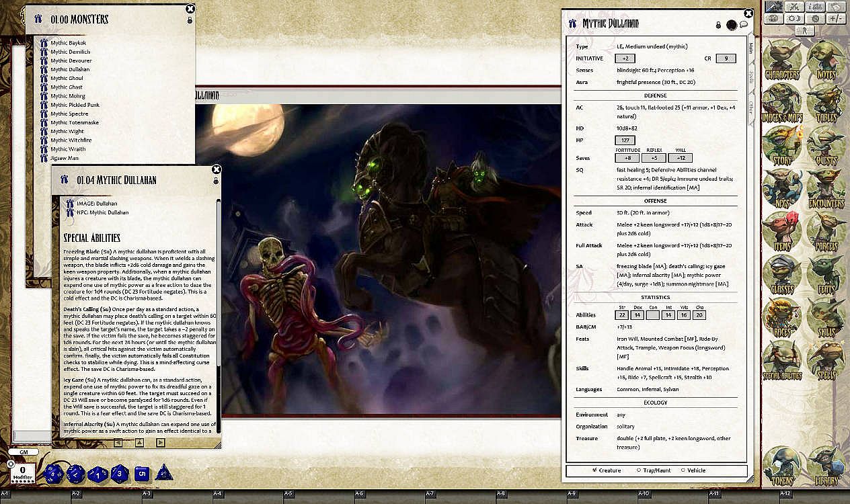Viewport: 850px width, 504px height.
Task: Open the Mythic Baykok link
Action: 69,42
